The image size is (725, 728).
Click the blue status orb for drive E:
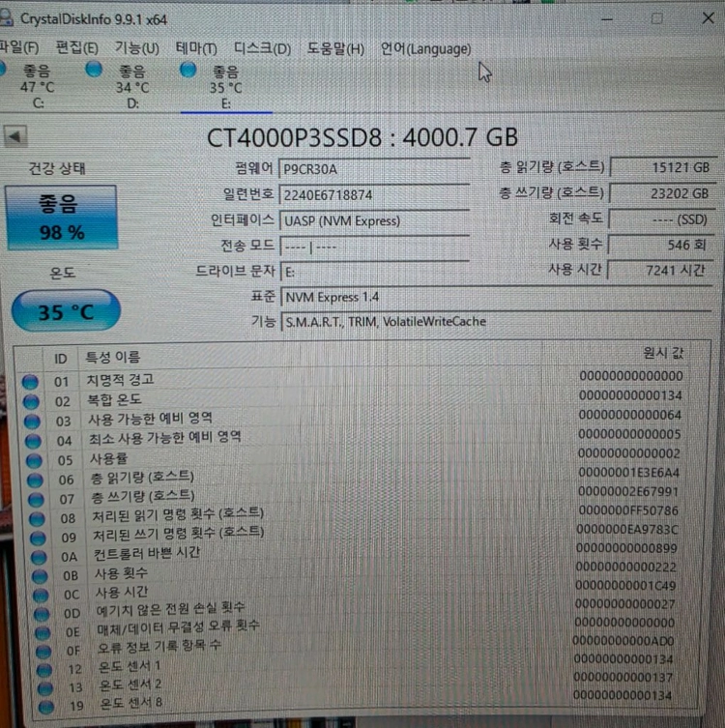coord(188,70)
